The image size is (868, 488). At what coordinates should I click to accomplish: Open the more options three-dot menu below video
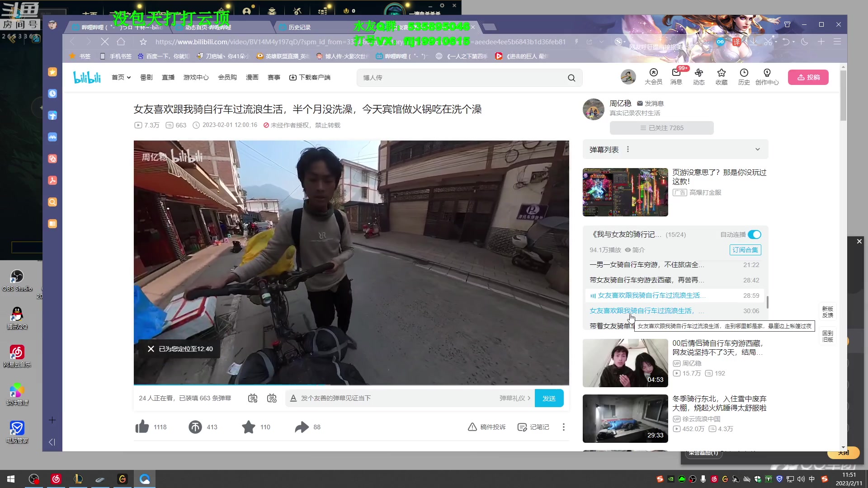563,427
